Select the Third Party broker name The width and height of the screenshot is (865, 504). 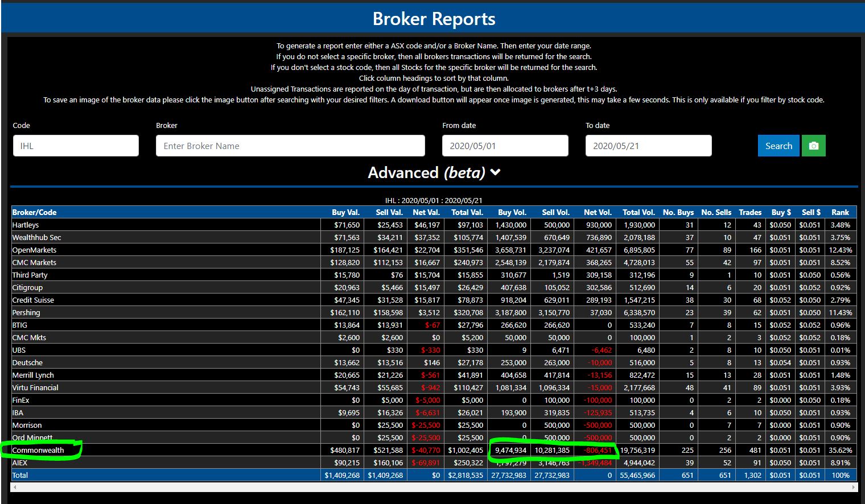coord(30,275)
